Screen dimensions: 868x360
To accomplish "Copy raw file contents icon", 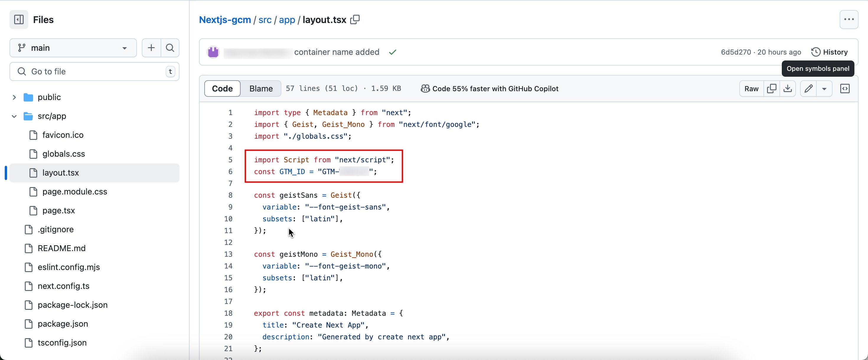I will pos(771,89).
